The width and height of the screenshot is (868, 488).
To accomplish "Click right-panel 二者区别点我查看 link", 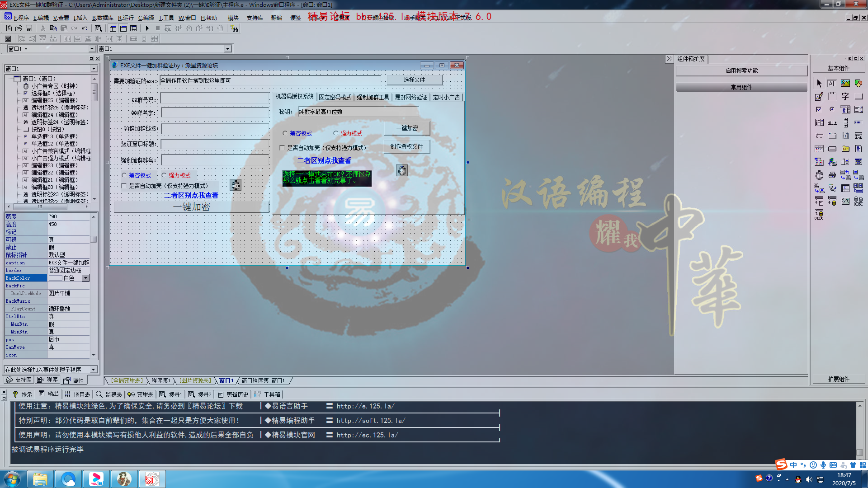I will [324, 160].
